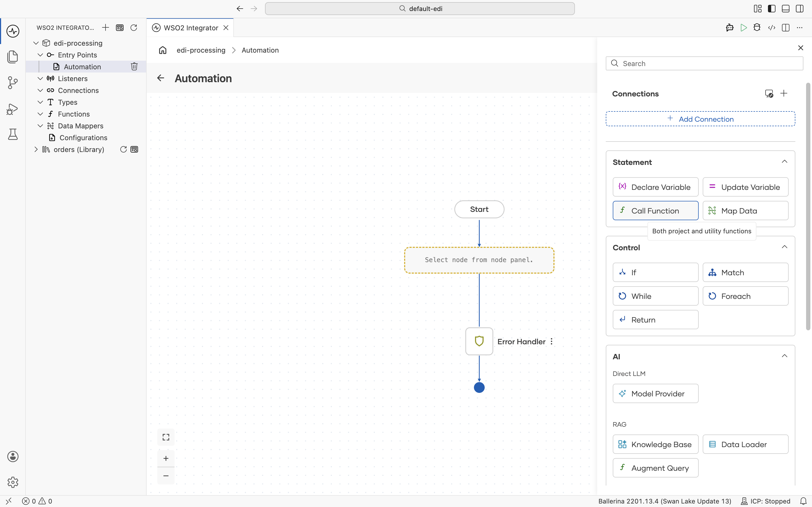The height and width of the screenshot is (507, 812).
Task: Add a Model Provider node
Action: coord(655,393)
